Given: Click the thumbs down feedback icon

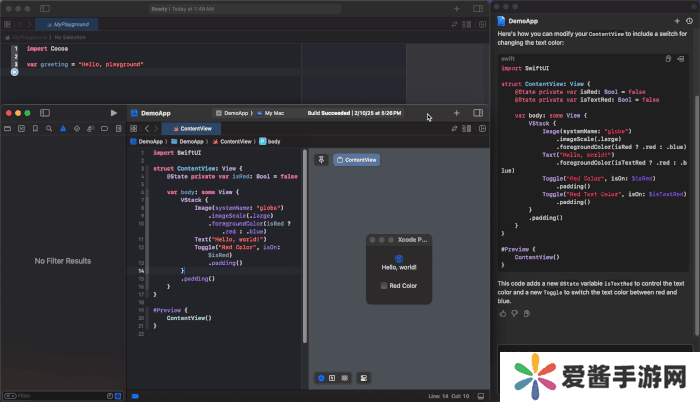Looking at the screenshot, I should click(514, 313).
